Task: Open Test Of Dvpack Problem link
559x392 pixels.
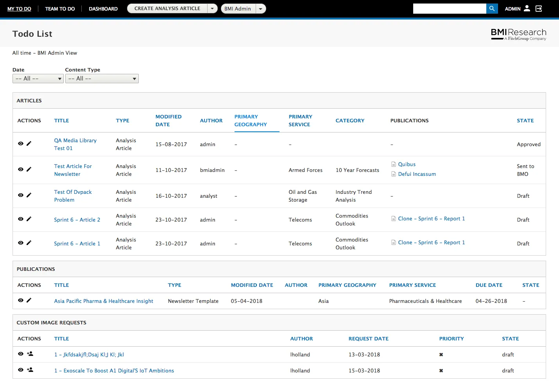Action: [73, 196]
